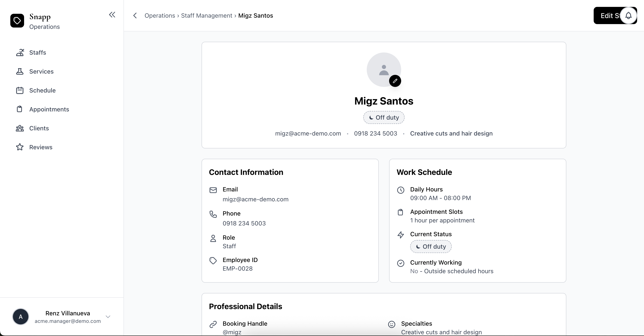Open notifications via the bell icon

(x=628, y=15)
